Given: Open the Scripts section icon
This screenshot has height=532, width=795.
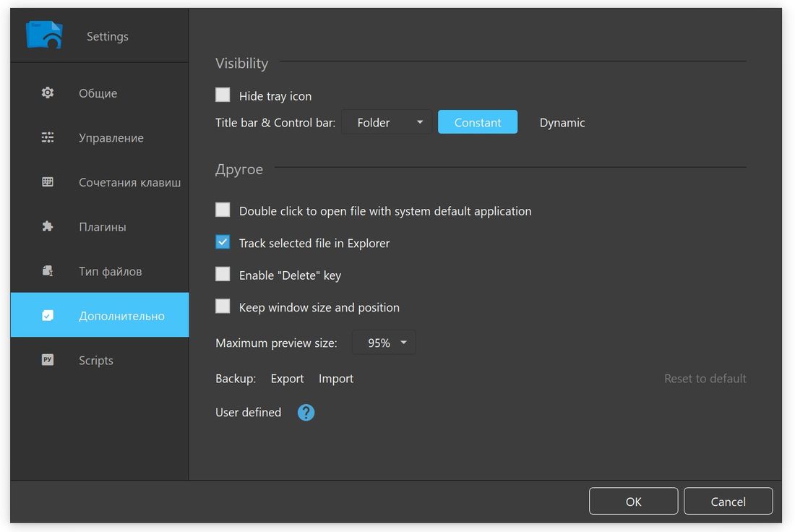Looking at the screenshot, I should coord(47,359).
